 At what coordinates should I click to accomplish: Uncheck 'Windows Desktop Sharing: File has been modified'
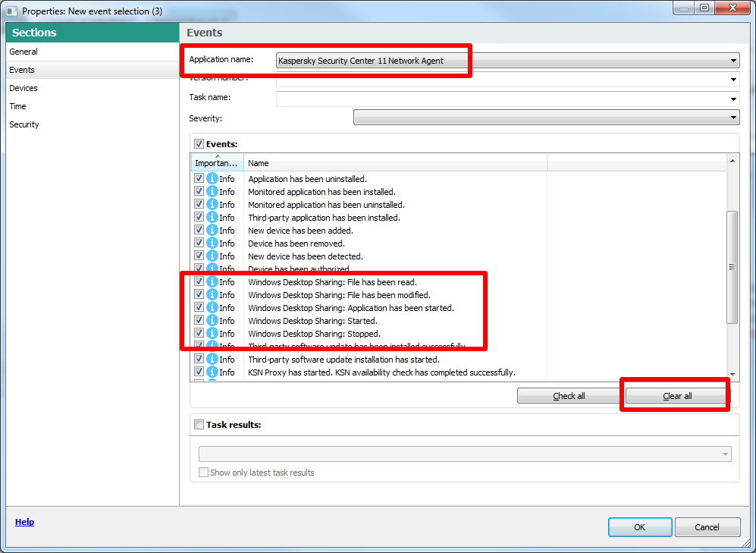coord(199,294)
